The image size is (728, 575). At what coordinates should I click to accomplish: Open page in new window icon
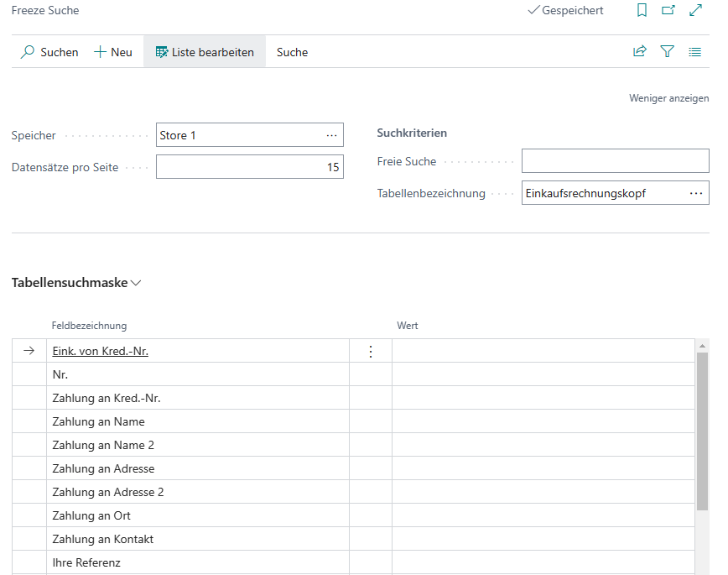click(668, 11)
